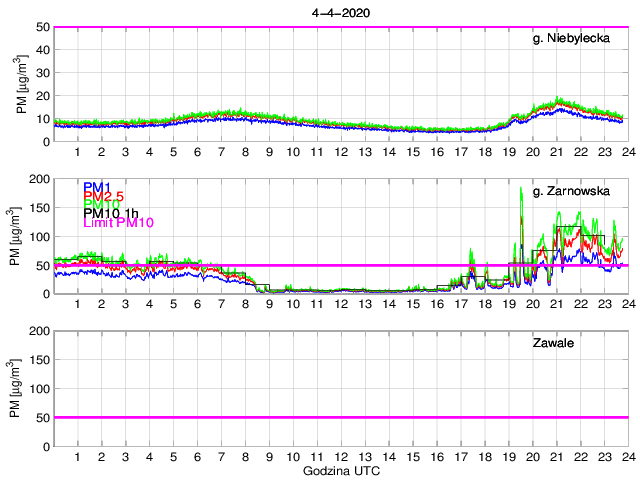Click the 200 tick on the Zarnowska y-axis
640x480 pixels.
pos(40,179)
